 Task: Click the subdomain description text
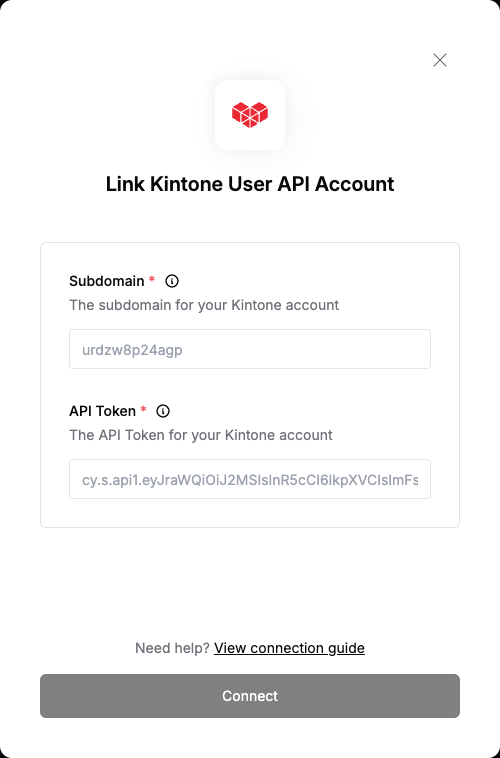click(x=204, y=305)
